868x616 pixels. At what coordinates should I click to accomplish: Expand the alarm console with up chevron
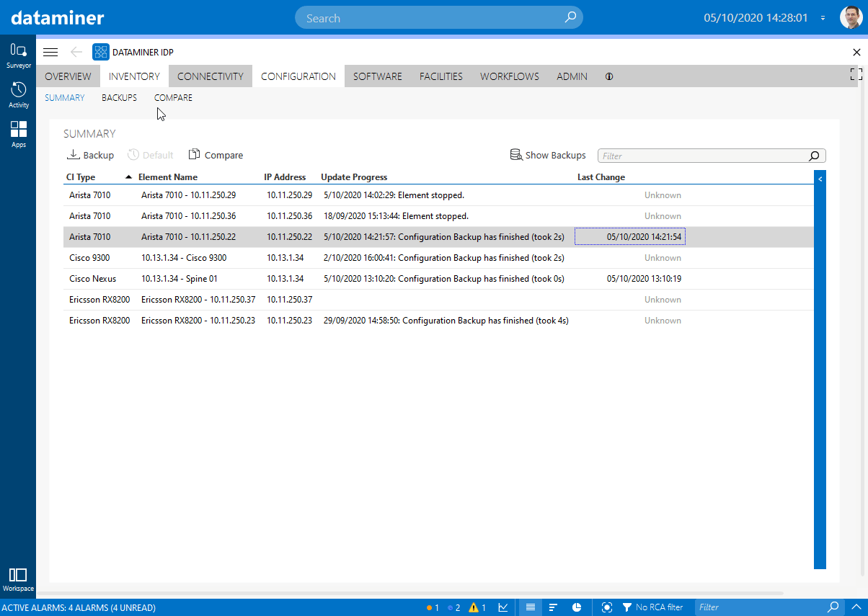click(856, 607)
